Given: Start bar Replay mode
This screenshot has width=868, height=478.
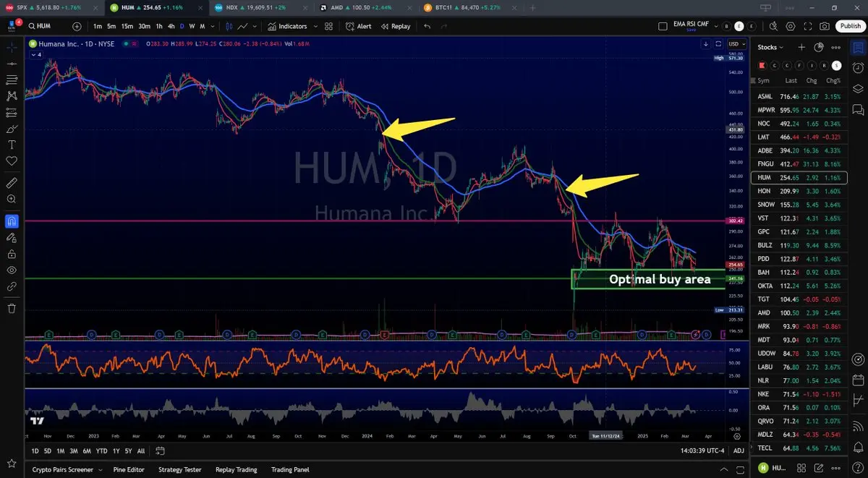Looking at the screenshot, I should [x=395, y=26].
